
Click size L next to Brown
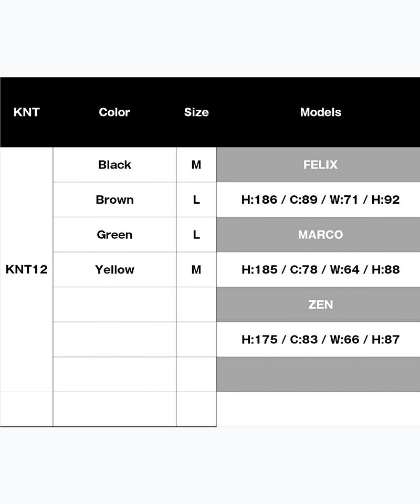pyautogui.click(x=196, y=199)
